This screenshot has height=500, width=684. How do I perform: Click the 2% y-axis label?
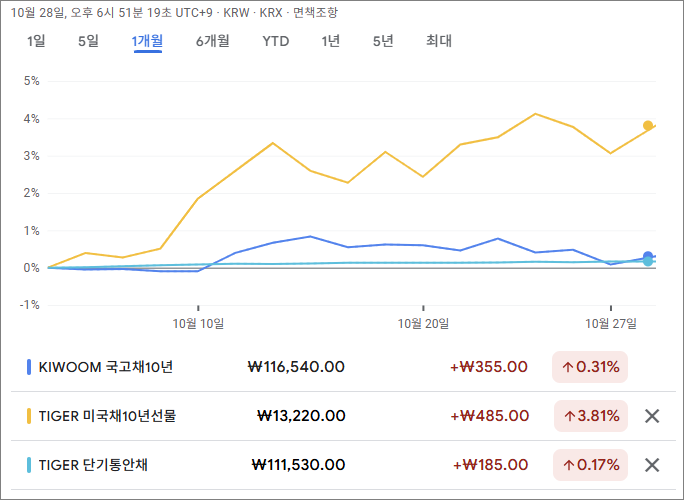pos(31,193)
